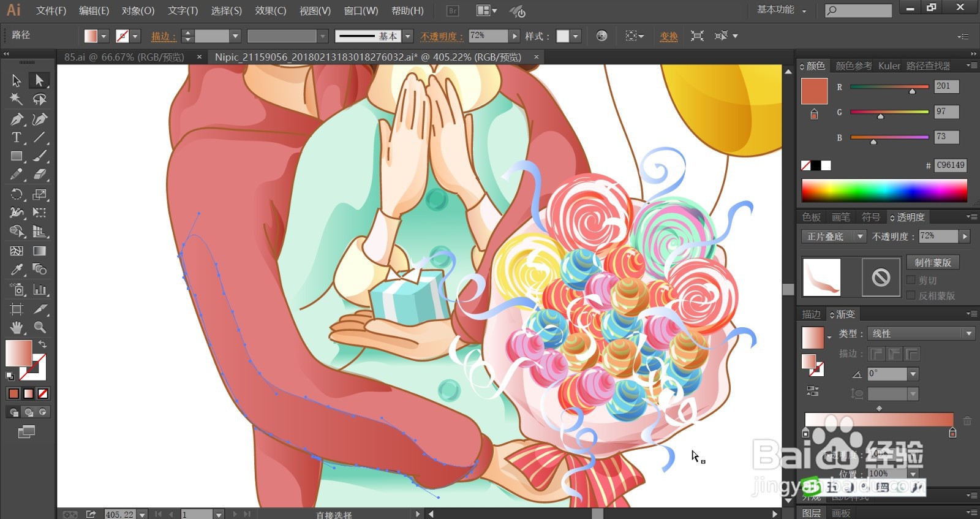
Task: Select the Pen tool
Action: [17, 119]
